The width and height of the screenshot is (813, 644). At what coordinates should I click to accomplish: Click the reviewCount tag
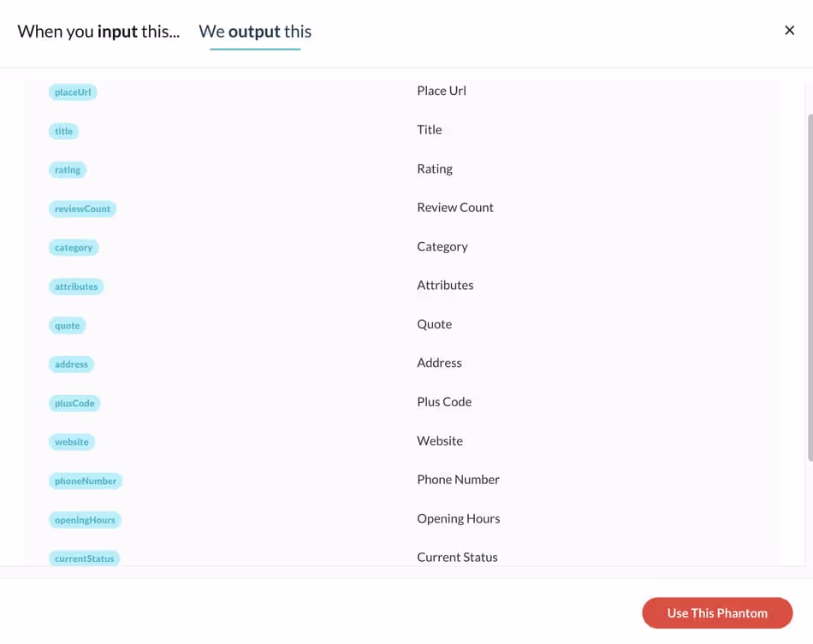(82, 209)
